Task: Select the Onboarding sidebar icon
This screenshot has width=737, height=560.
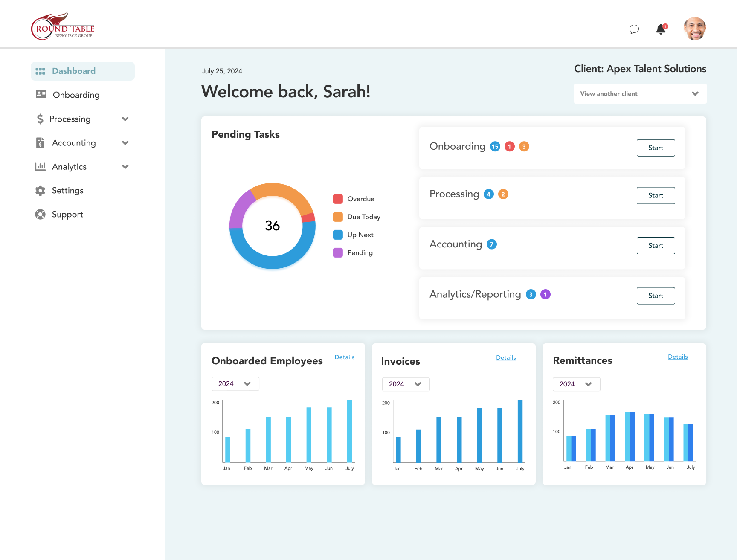Action: 41,95
